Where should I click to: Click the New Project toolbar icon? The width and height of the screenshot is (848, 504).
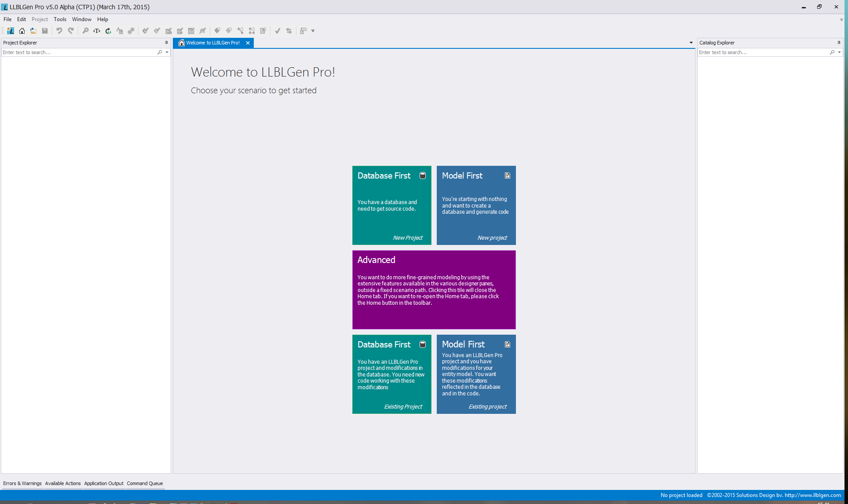(x=11, y=31)
